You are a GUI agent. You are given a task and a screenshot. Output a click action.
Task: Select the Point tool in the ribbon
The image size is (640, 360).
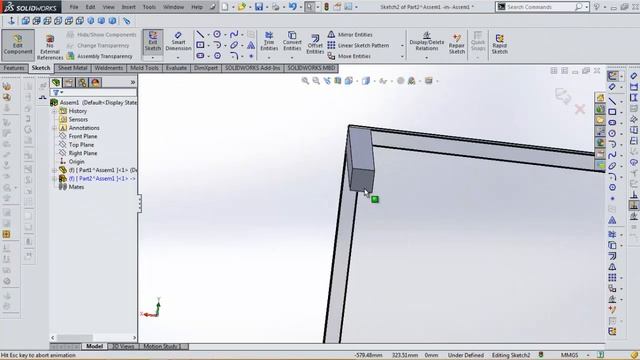(251, 56)
